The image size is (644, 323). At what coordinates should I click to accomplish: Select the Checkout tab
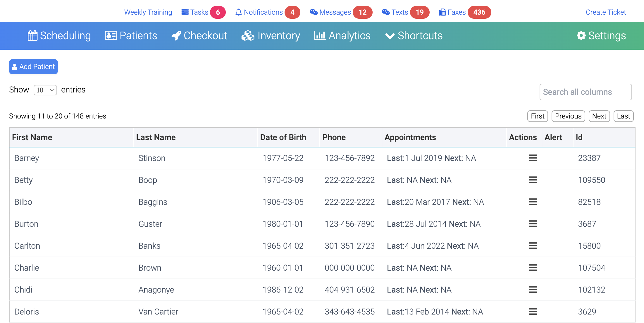pyautogui.click(x=199, y=35)
